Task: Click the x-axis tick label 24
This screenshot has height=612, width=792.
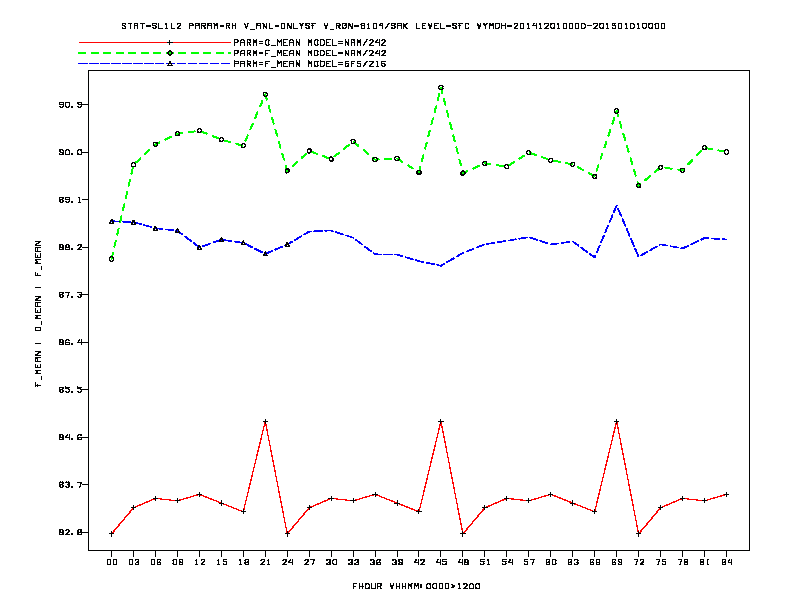Action: [287, 562]
